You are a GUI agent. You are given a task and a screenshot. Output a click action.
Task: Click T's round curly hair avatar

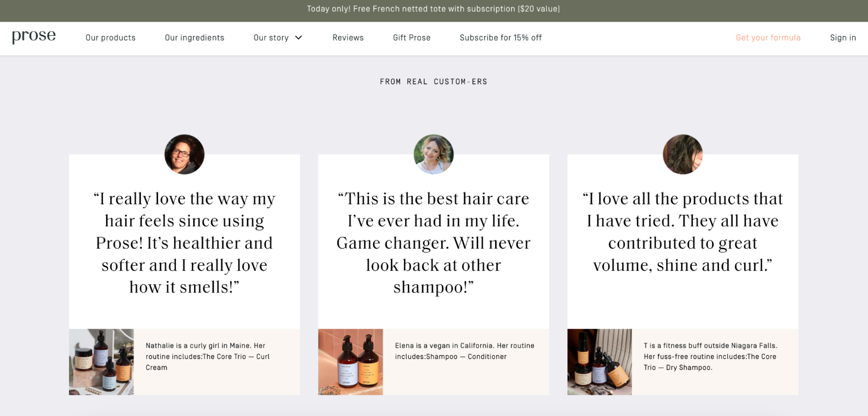click(683, 154)
